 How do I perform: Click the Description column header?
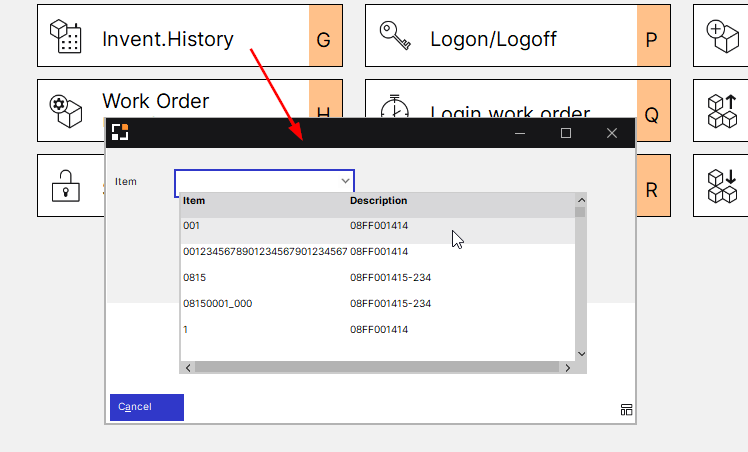pos(378,201)
